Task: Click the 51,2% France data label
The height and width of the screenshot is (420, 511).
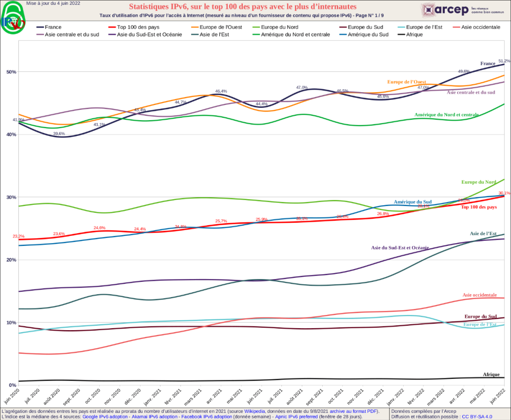Action: (504, 61)
